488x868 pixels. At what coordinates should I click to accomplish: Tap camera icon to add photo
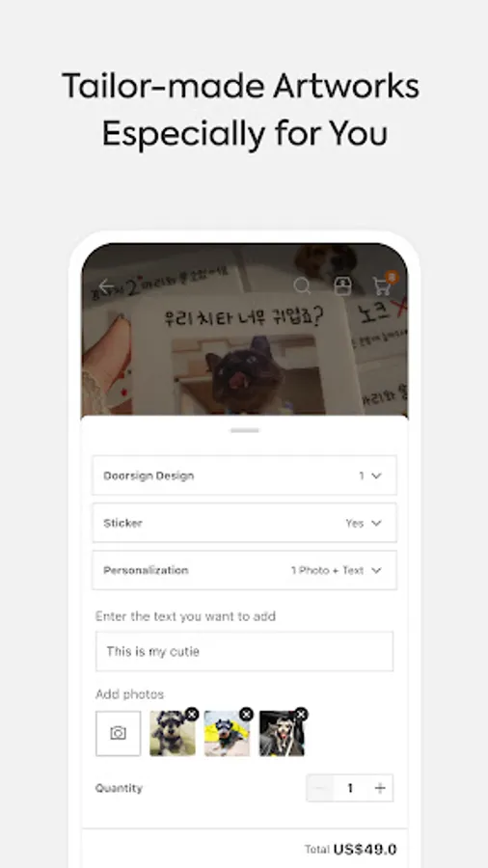(x=118, y=734)
